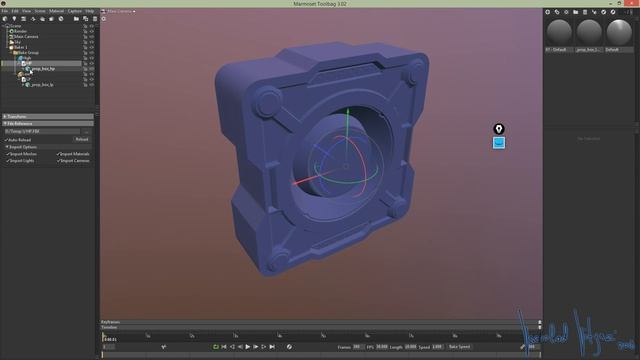Step forward one frame in timeline
This screenshot has height=360, width=640.
(256, 347)
